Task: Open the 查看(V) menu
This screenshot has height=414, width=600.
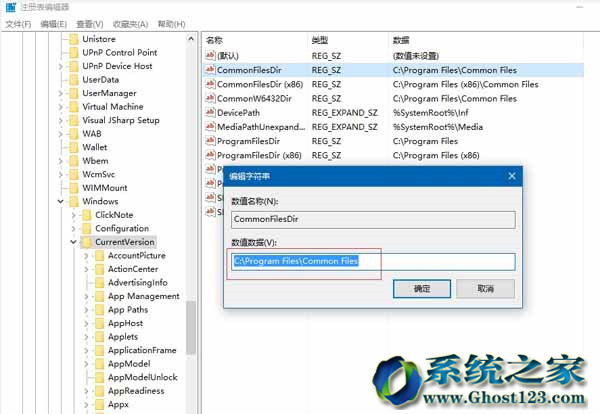Action: pos(90,24)
